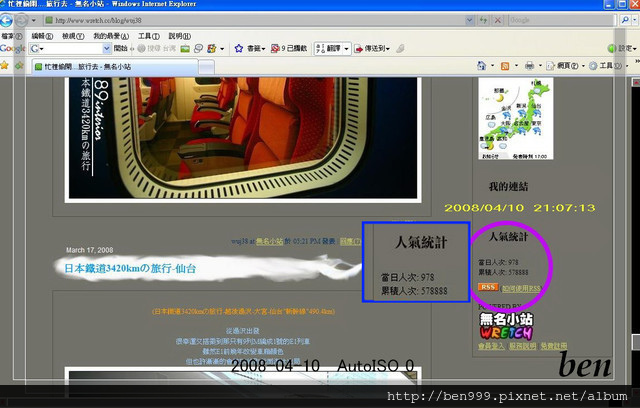Screen dimensions: 640x408
Task: Focus the wretch.cc address bar
Action: [254, 20]
